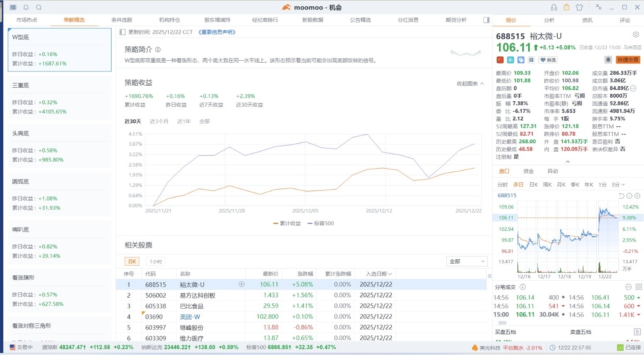Click the info icon beside 策略简介

click(158, 49)
